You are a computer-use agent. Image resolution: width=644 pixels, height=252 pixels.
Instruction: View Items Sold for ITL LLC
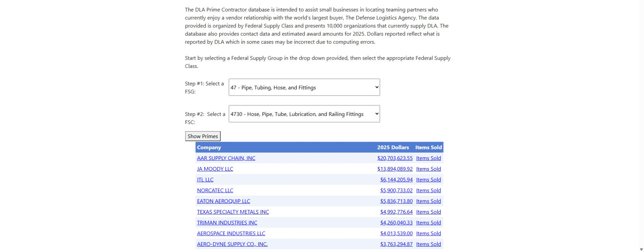click(428, 180)
